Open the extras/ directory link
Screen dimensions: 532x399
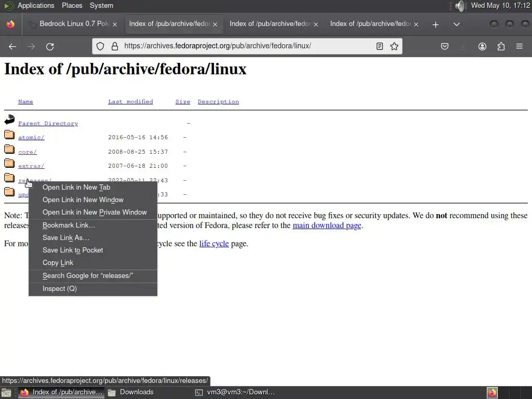click(31, 166)
